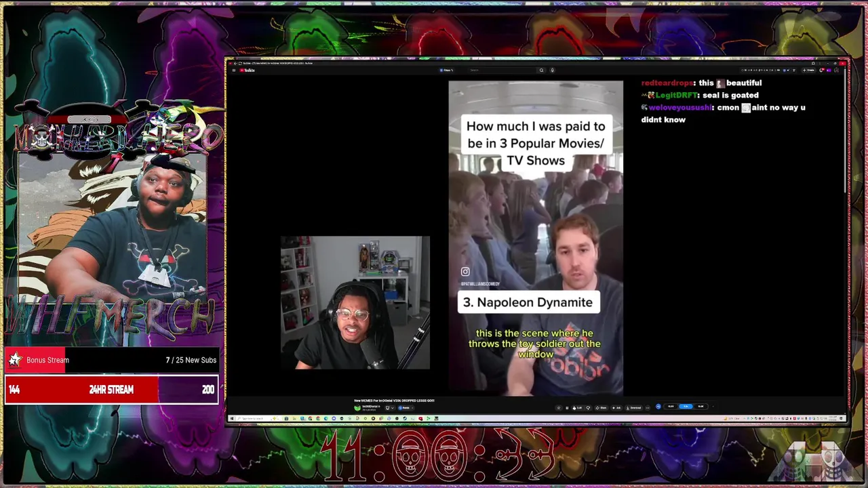This screenshot has width=868, height=488.
Task: Click the weloveyousushi chat username
Action: point(680,107)
